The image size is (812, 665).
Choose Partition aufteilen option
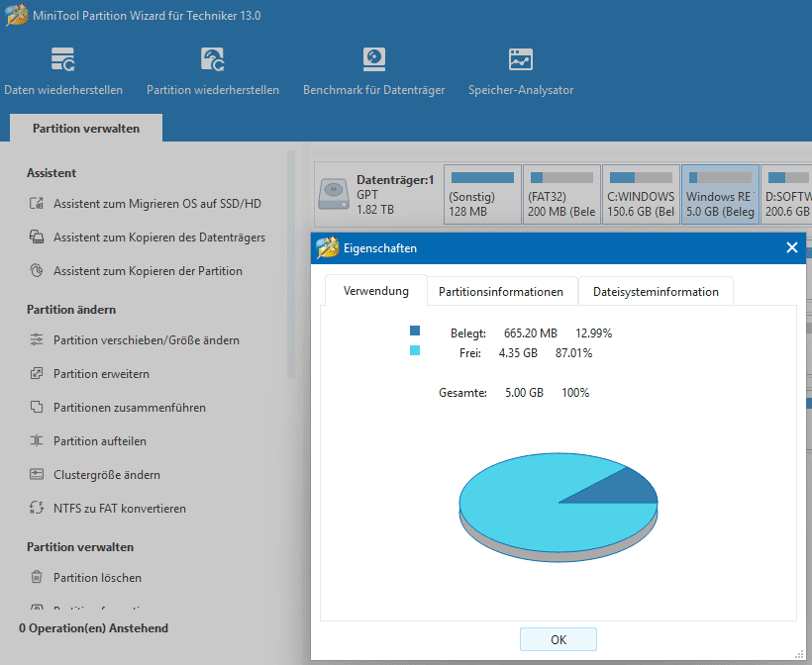(x=99, y=441)
